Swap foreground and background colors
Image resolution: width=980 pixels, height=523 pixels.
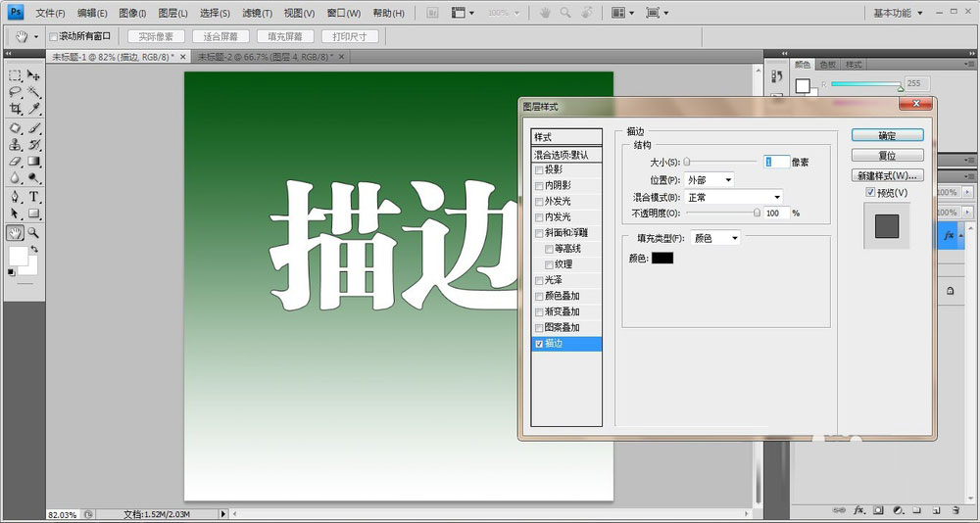[34, 249]
